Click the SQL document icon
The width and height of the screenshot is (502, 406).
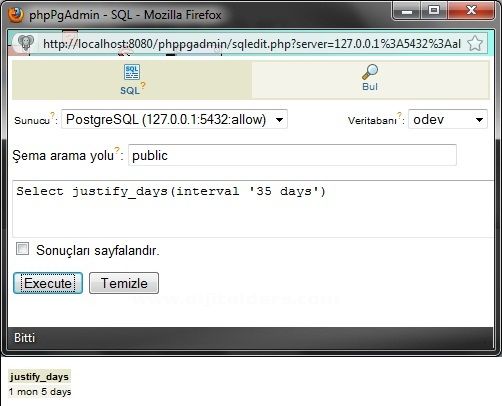coord(132,72)
